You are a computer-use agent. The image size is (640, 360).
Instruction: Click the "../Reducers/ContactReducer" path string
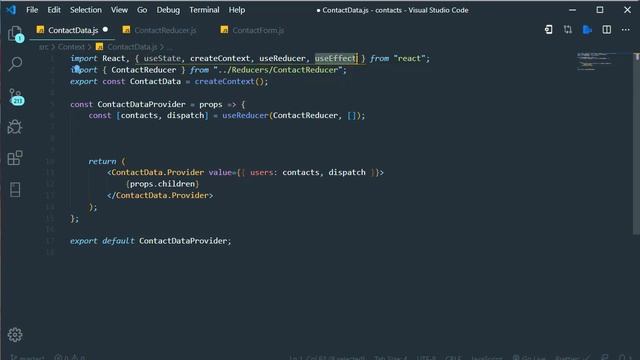[278, 70]
